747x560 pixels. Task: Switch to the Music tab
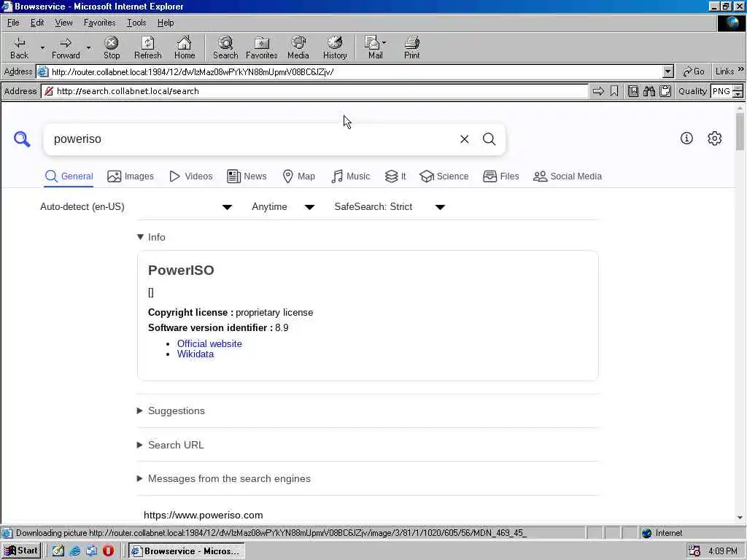pyautogui.click(x=351, y=176)
